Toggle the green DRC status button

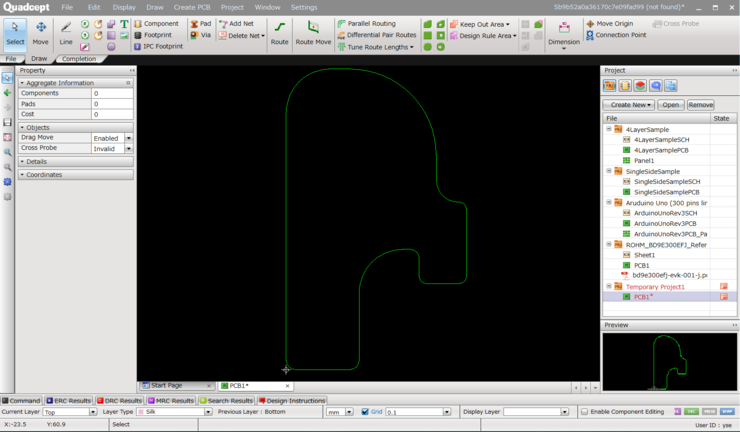(691, 412)
